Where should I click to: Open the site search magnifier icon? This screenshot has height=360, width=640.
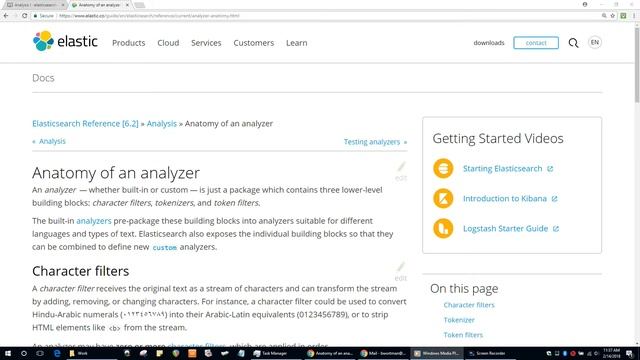573,43
